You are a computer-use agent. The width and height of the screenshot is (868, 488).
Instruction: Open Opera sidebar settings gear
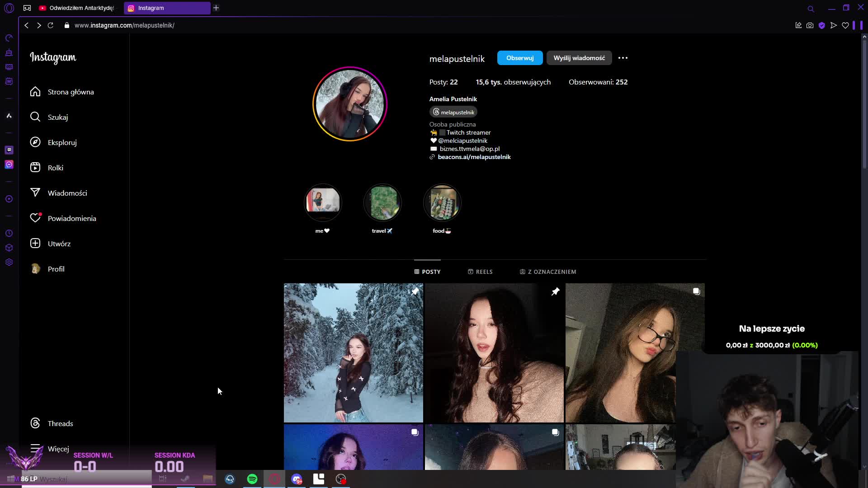point(9,262)
